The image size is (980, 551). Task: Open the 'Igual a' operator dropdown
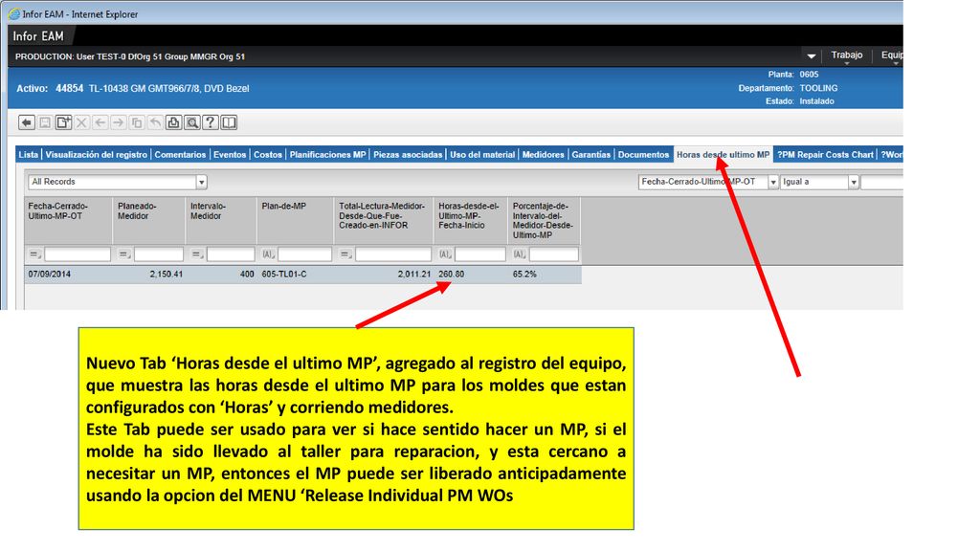tap(853, 182)
